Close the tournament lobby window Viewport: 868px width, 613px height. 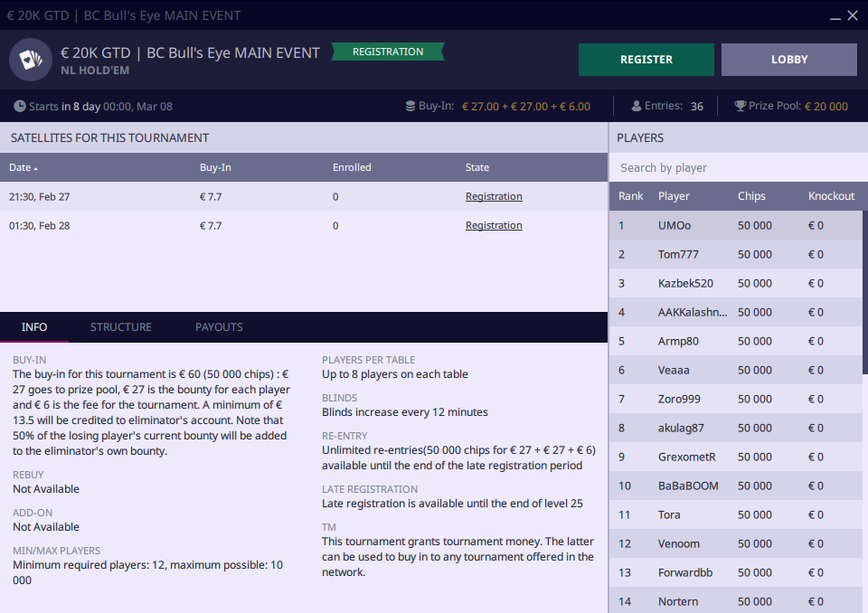click(x=853, y=15)
